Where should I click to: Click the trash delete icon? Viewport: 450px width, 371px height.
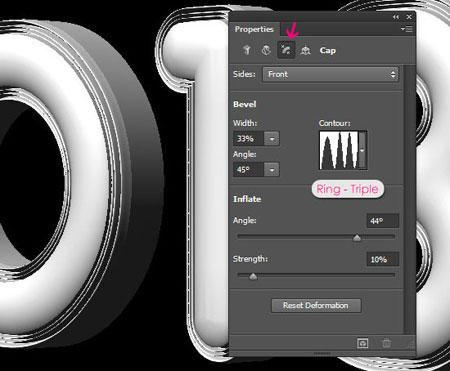coord(386,343)
